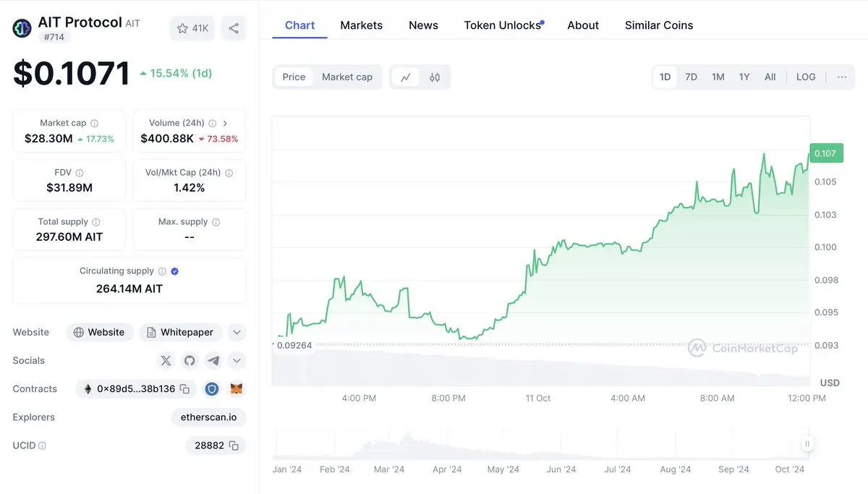Switch to candlestick chart view
This screenshot has width=868, height=494.
point(435,77)
